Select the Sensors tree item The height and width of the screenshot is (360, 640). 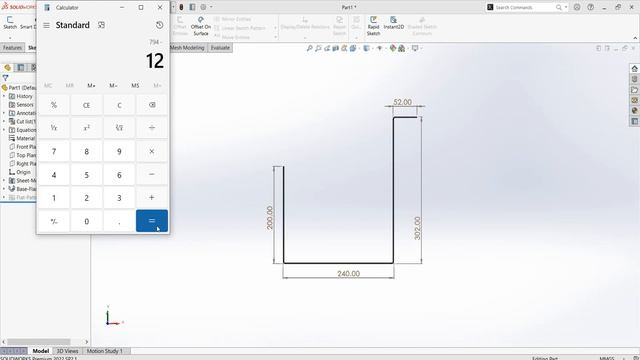pyautogui.click(x=21, y=105)
